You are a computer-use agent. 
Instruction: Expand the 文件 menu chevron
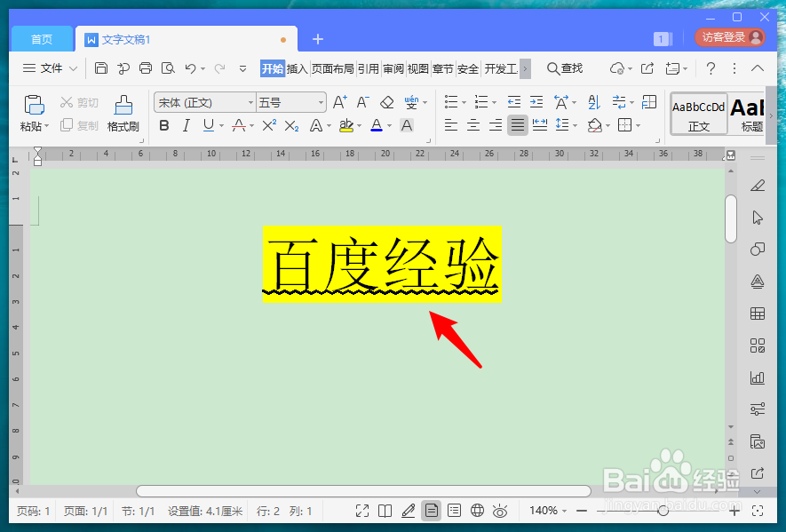[x=73, y=68]
